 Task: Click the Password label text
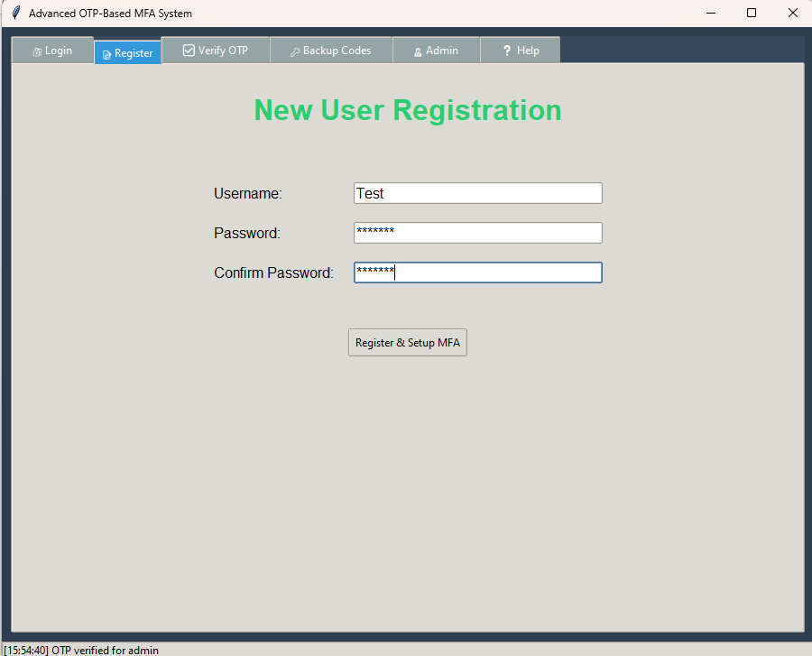pyautogui.click(x=247, y=233)
